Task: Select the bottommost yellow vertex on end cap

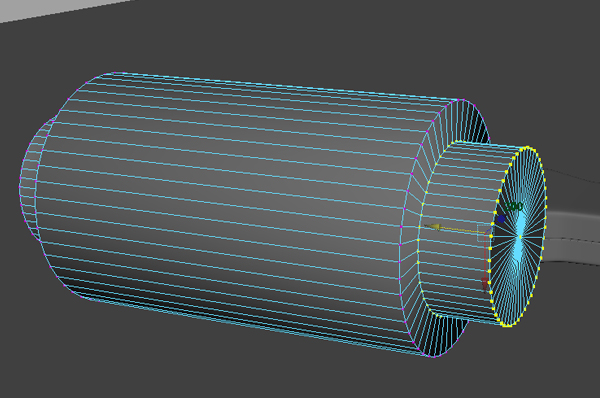Action: pos(507,325)
